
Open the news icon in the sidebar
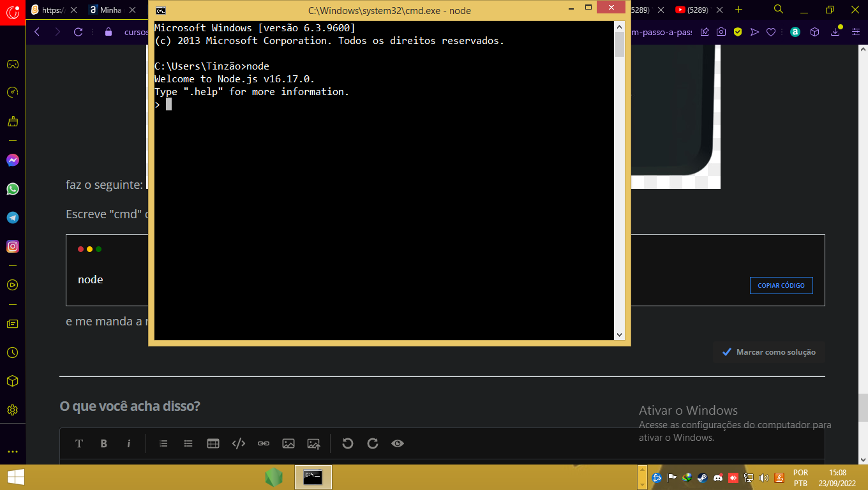pyautogui.click(x=12, y=324)
